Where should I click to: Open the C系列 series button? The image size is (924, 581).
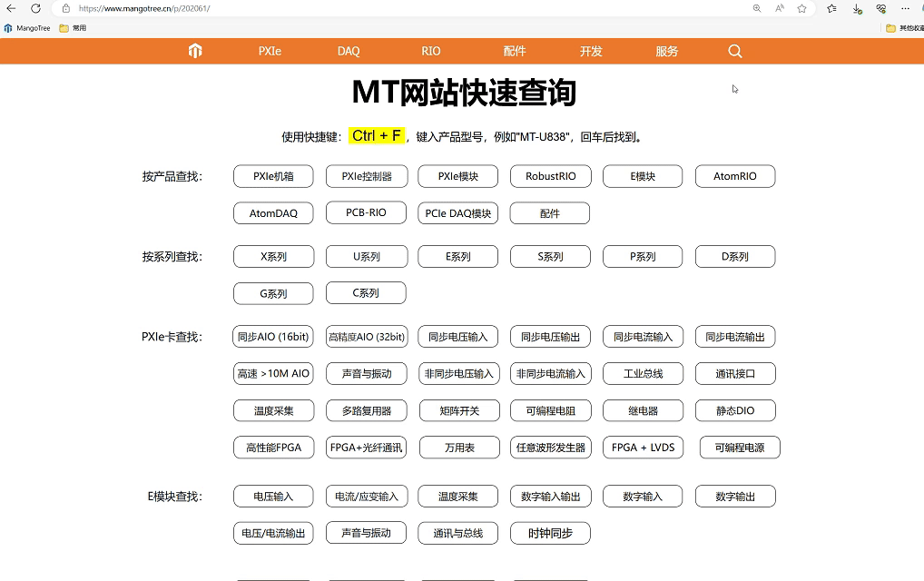pyautogui.click(x=366, y=293)
